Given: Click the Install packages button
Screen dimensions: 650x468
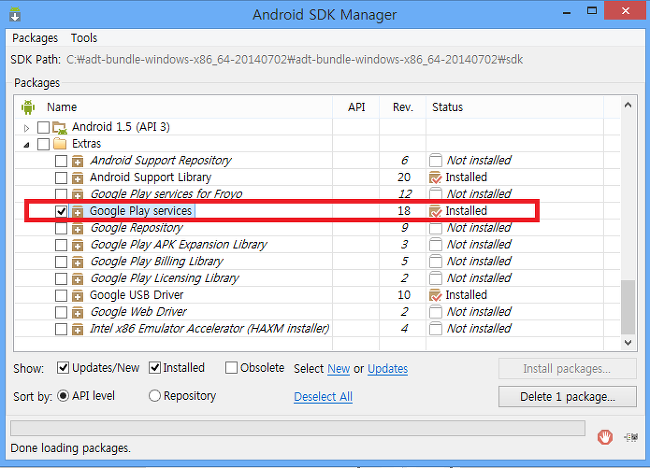Looking at the screenshot, I should click(567, 369).
